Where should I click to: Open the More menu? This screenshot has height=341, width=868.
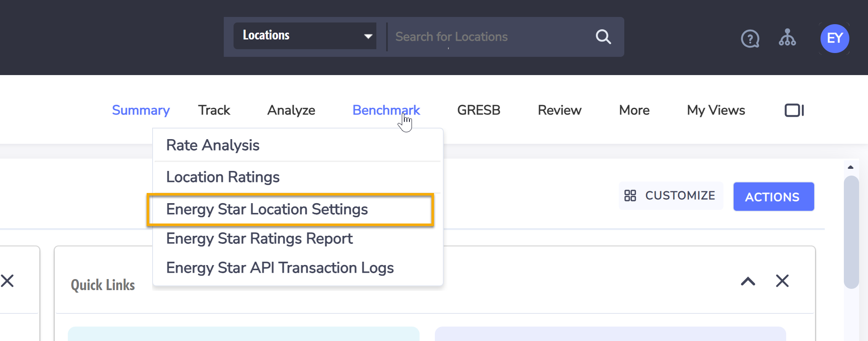634,110
